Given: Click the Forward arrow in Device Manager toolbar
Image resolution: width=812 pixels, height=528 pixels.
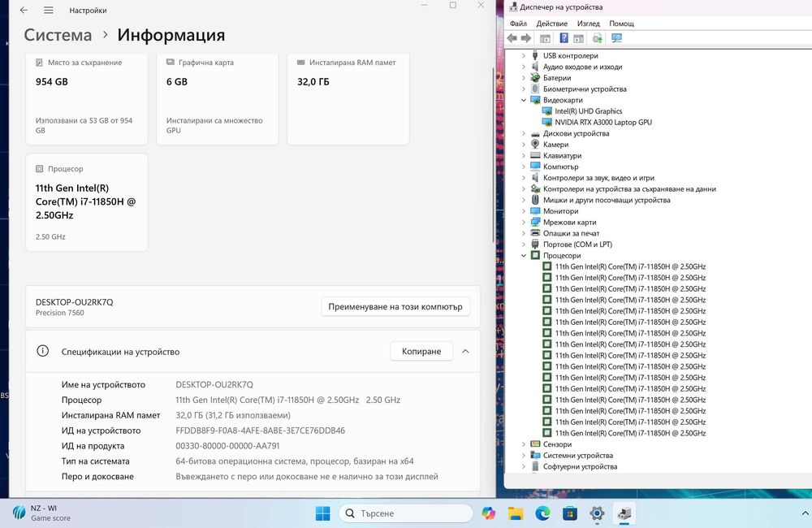Looking at the screenshot, I should [525, 38].
